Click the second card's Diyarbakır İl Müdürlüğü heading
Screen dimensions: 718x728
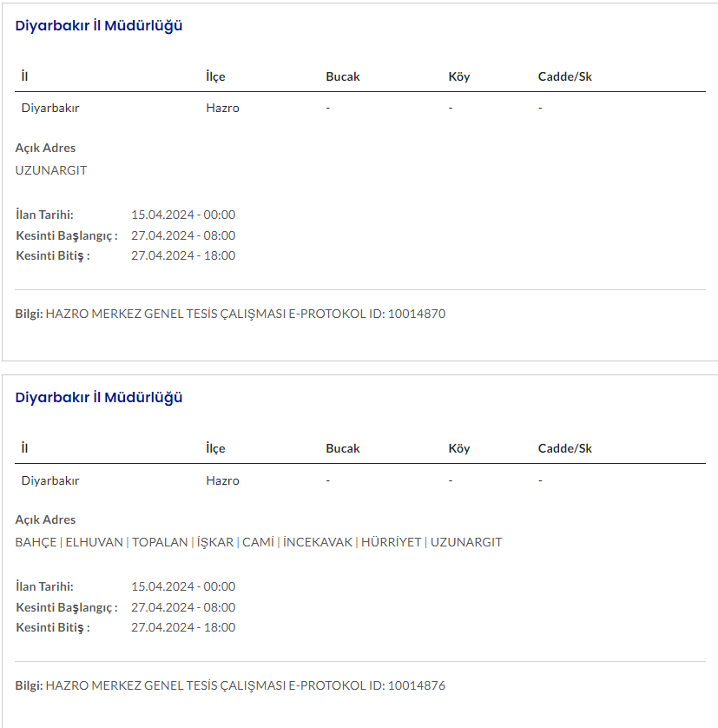coord(99,397)
